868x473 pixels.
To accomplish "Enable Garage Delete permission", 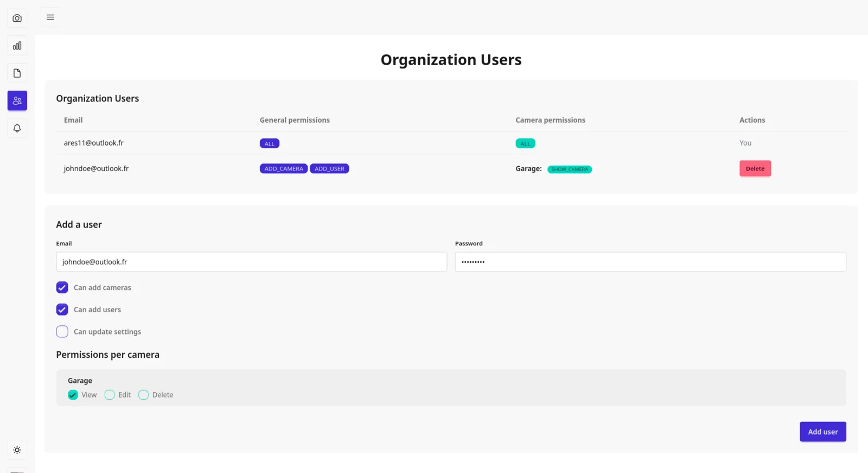I will [x=143, y=395].
